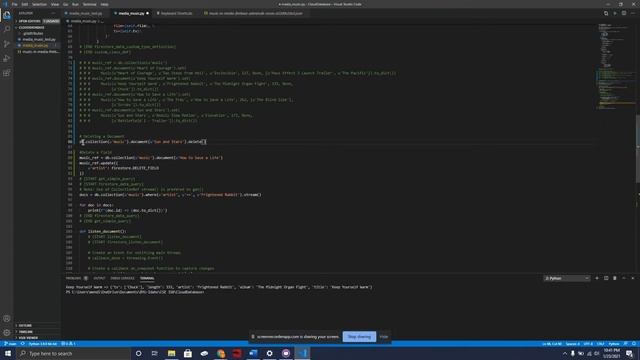Open the Manage gear menu in activity bar
Screen dimensions: 640x360
tap(7, 333)
